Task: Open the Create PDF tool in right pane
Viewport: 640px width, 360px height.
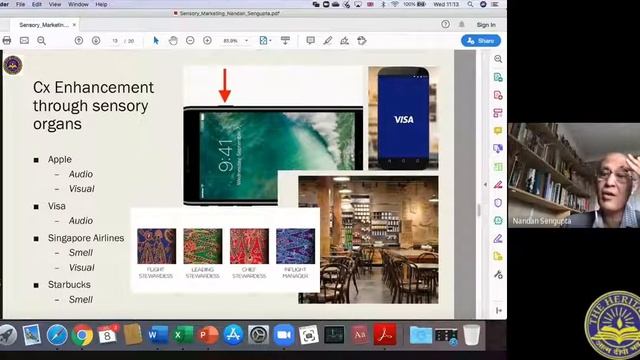Action: (x=498, y=95)
